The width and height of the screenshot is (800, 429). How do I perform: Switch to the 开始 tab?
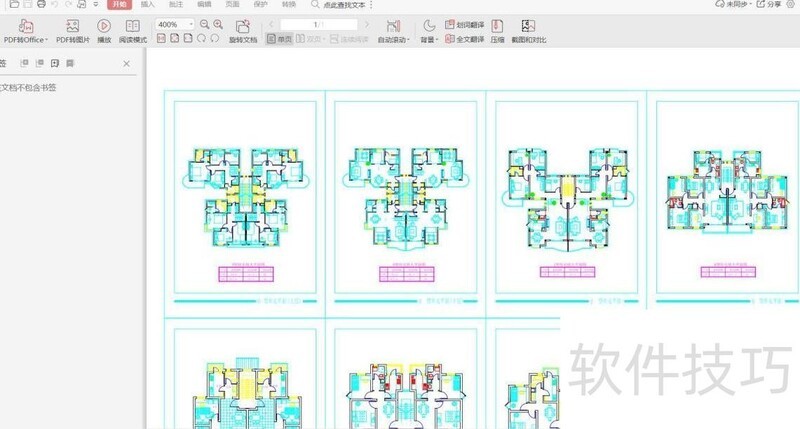(x=119, y=4)
